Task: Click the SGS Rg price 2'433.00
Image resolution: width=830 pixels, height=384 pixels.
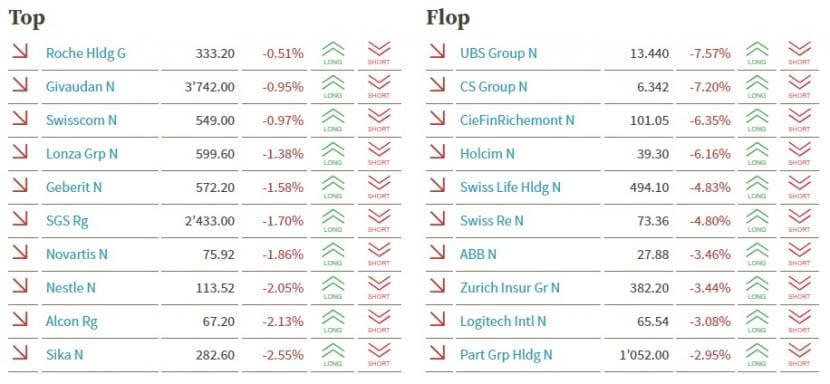Action: point(210,221)
